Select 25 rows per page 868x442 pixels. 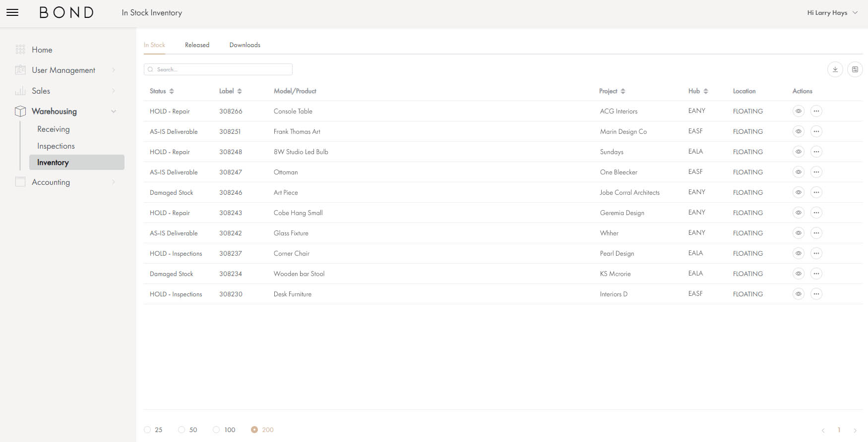pos(147,430)
